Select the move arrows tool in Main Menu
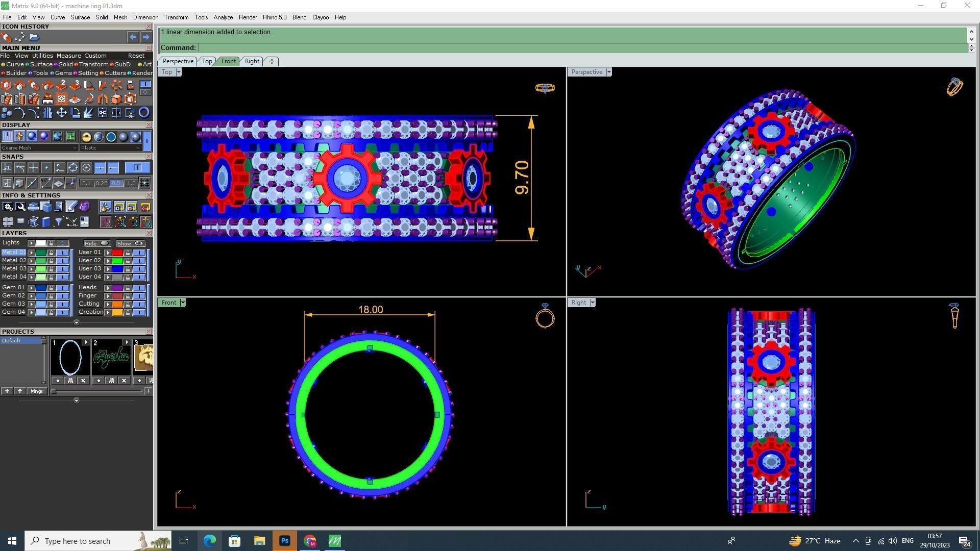 click(x=61, y=113)
